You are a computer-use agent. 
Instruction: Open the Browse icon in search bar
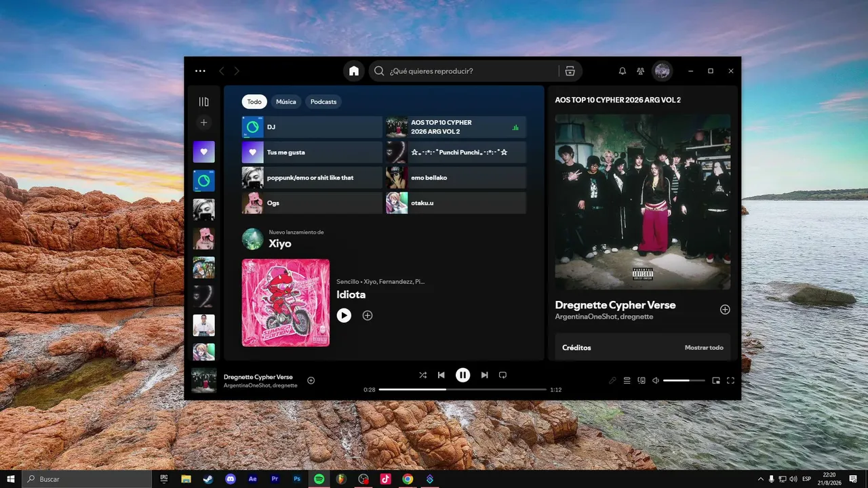(x=570, y=71)
